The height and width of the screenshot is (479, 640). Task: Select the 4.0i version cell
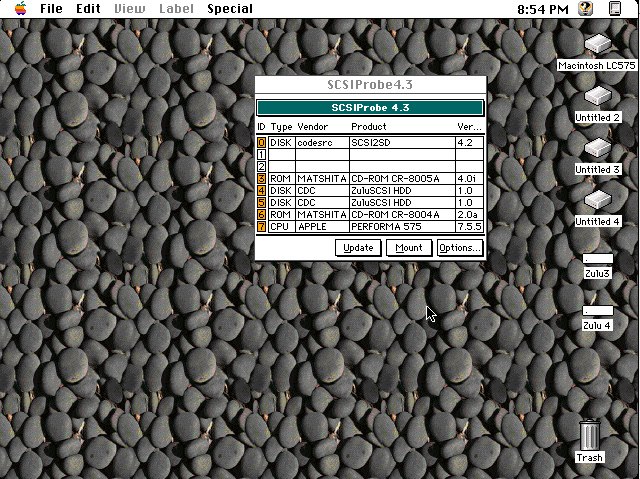469,178
